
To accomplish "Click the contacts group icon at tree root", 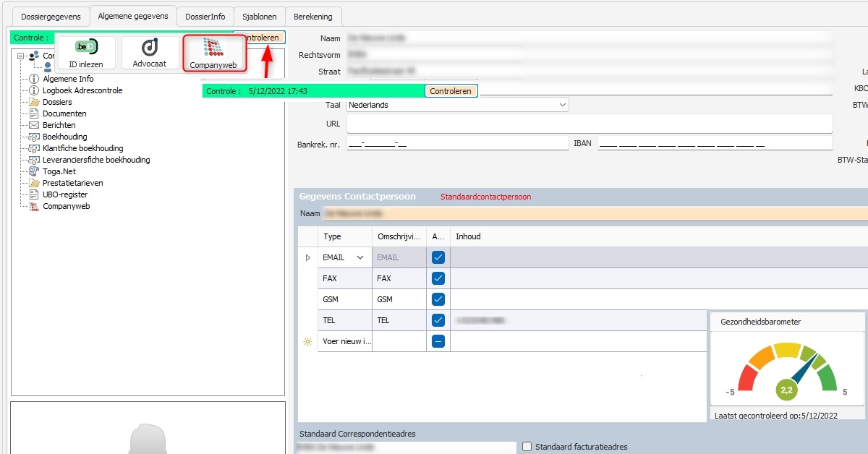I will pyautogui.click(x=34, y=56).
